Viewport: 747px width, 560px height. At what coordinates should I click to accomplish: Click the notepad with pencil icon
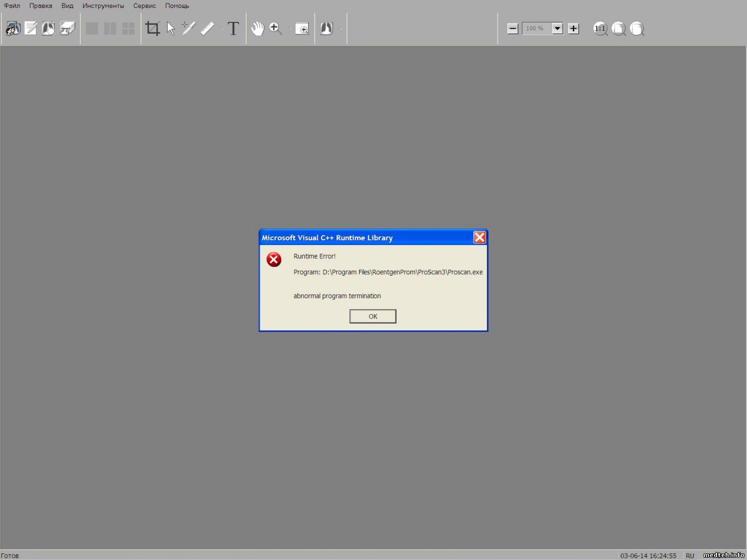pyautogui.click(x=31, y=28)
